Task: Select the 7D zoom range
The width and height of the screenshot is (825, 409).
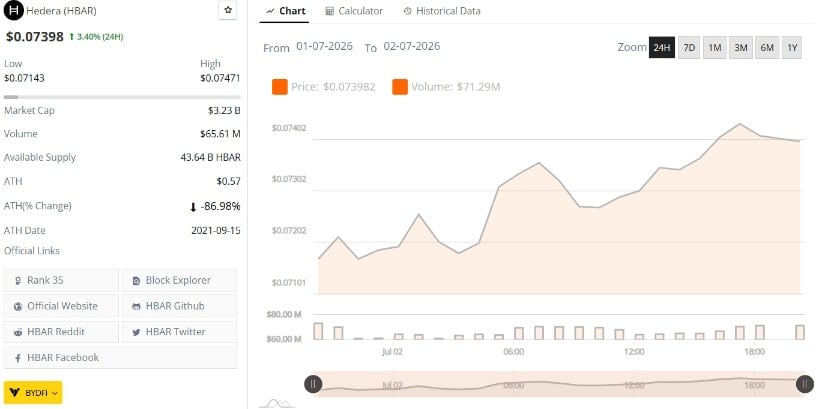Action: pos(689,47)
